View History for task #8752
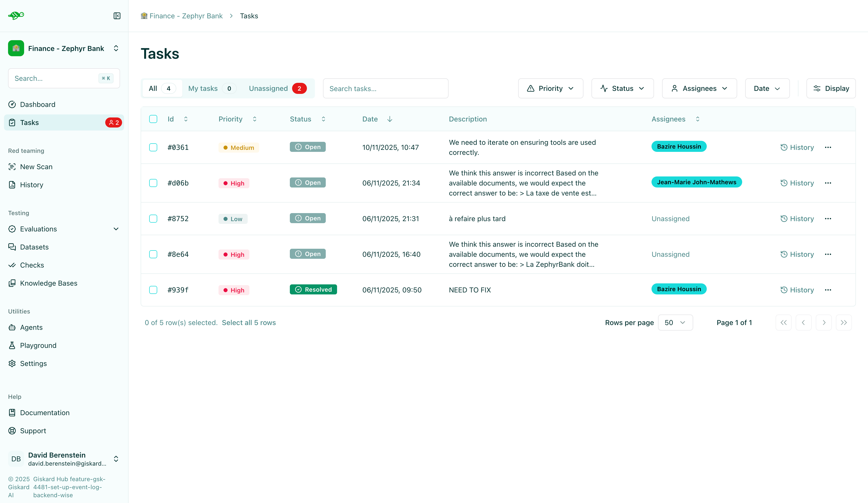The width and height of the screenshot is (868, 503). point(797,219)
